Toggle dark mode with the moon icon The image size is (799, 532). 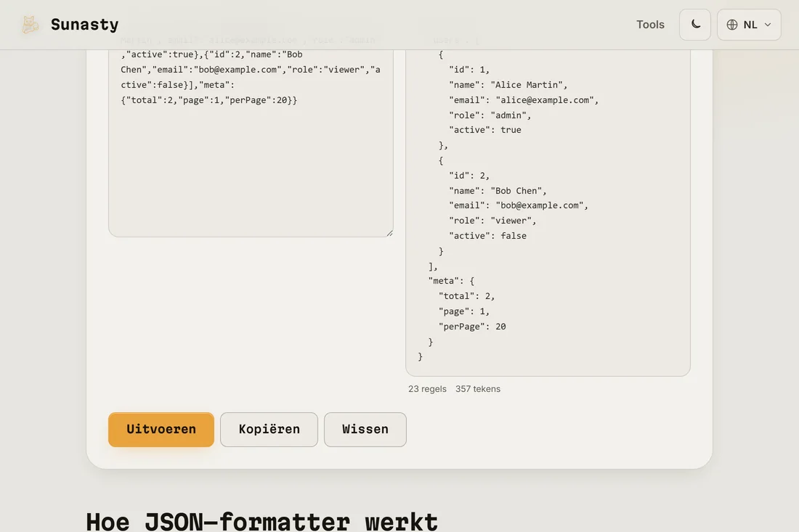[x=695, y=25]
